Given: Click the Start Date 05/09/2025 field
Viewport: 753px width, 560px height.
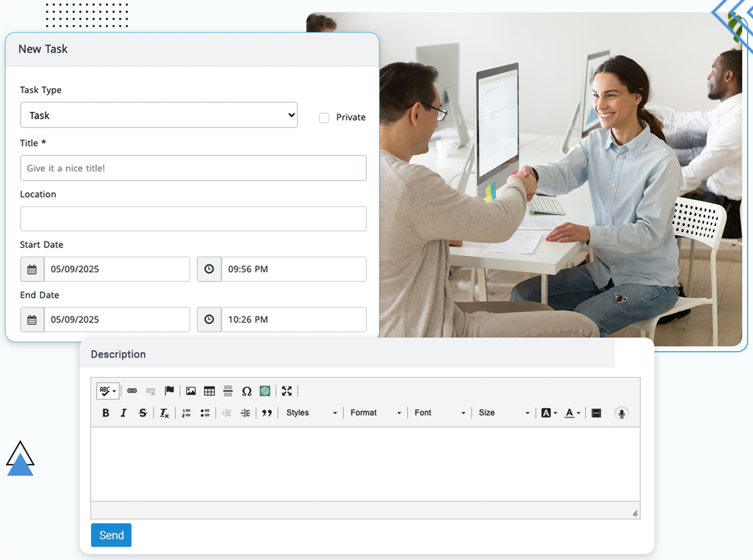Looking at the screenshot, I should coord(117,269).
